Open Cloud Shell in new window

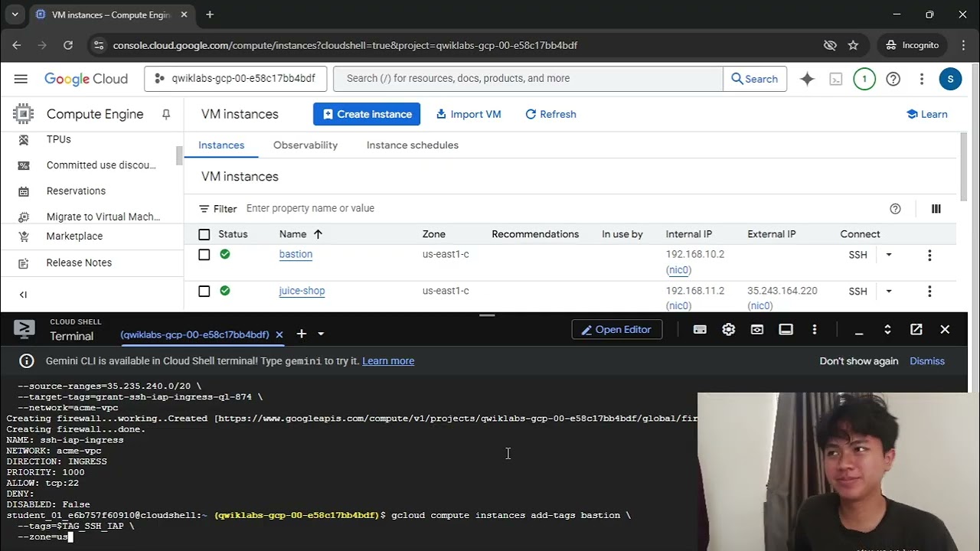click(916, 330)
